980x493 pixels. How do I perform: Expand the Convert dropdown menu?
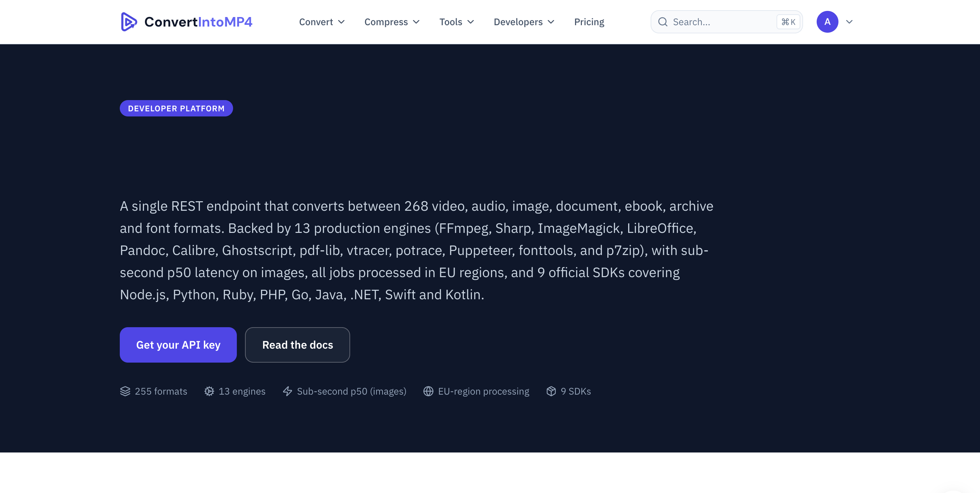tap(322, 22)
